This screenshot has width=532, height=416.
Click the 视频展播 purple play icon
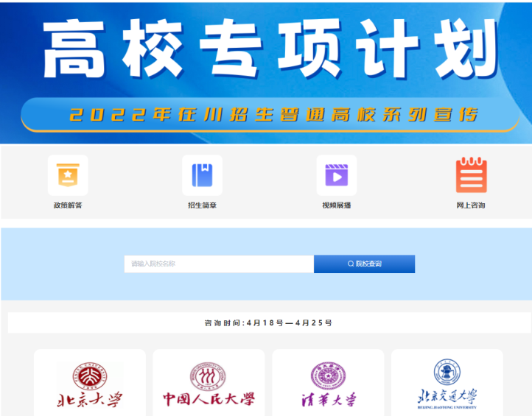coord(337,175)
